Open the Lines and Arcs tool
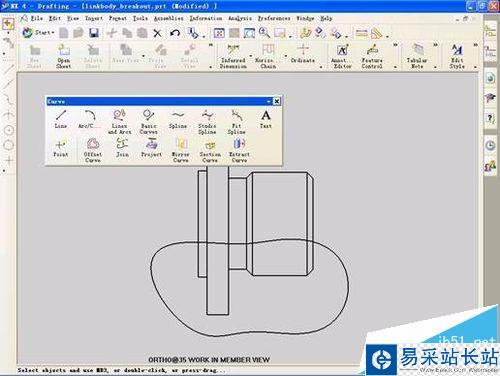Screen dimensions: 500x376 point(119,122)
